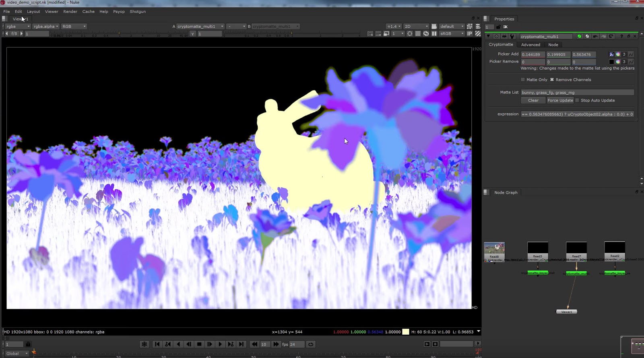
Task: Click the revert icon in properties header
Action: [611, 37]
